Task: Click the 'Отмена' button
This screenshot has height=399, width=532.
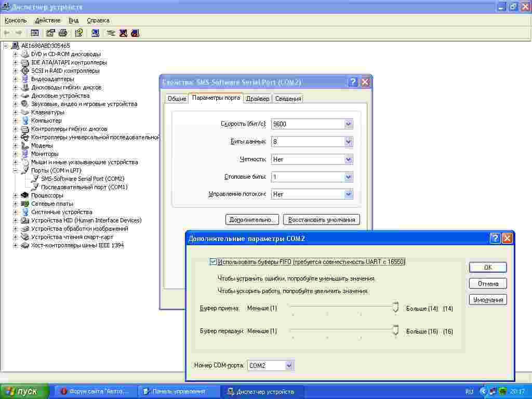Action: 488,284
